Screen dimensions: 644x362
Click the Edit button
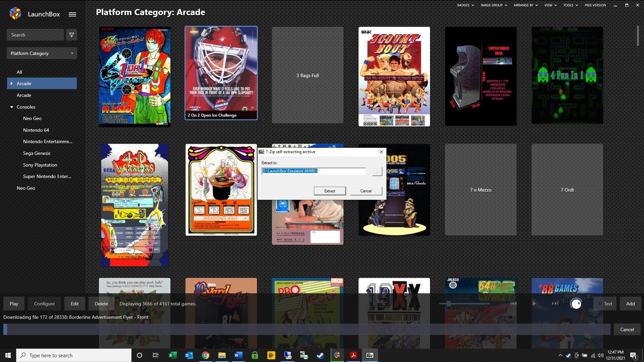pyautogui.click(x=74, y=304)
